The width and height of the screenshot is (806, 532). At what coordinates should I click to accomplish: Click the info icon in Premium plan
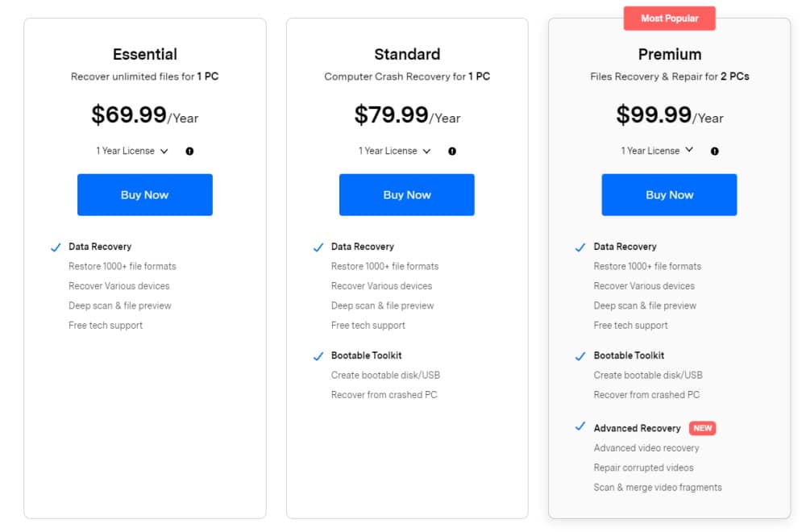(715, 151)
